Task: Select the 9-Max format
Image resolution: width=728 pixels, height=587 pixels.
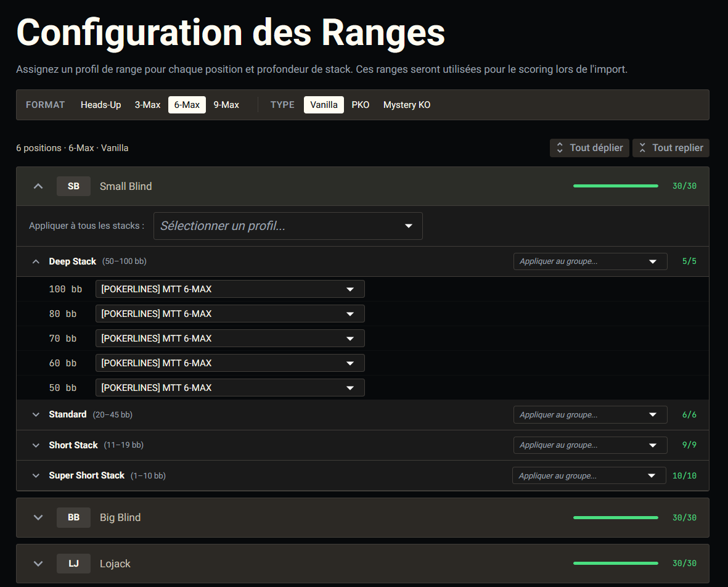Action: coord(226,105)
